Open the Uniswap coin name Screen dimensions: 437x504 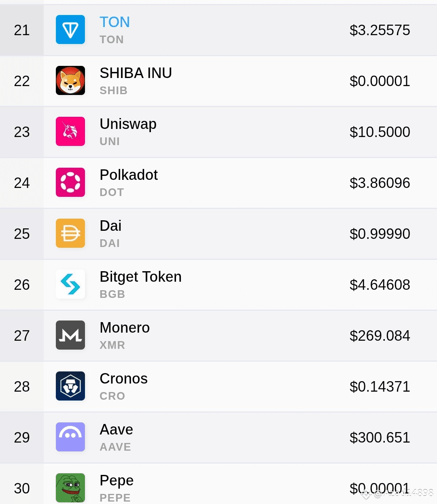[128, 124]
